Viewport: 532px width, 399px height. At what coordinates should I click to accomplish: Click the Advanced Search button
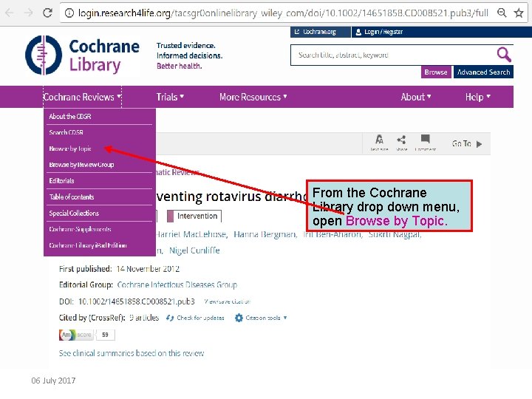pyautogui.click(x=483, y=72)
